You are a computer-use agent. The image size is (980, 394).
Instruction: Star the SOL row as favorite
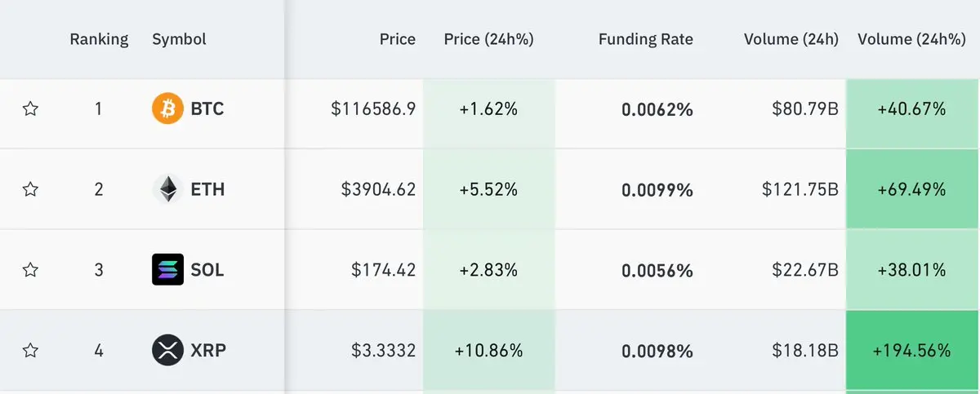pos(30,270)
